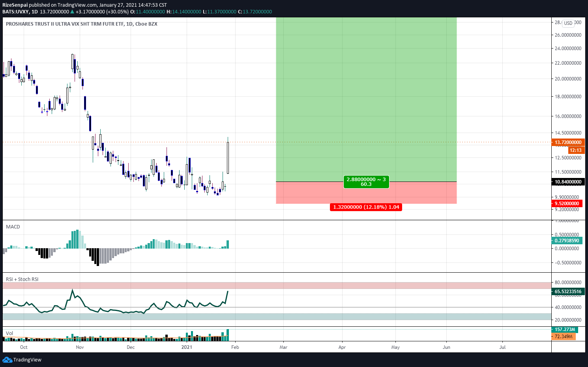The height and width of the screenshot is (367, 588).
Task: Select the BATS:UVXY ticker symbol text
Action: 15,12
